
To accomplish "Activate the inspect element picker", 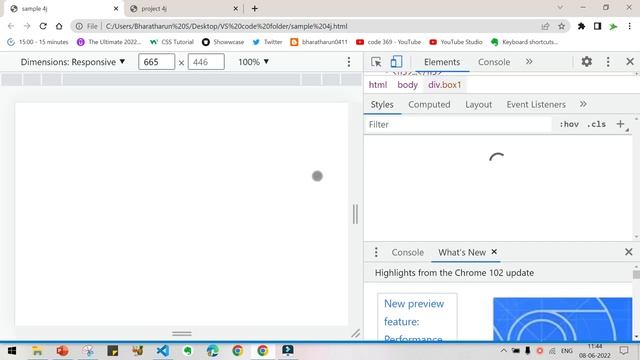I will tap(376, 62).
